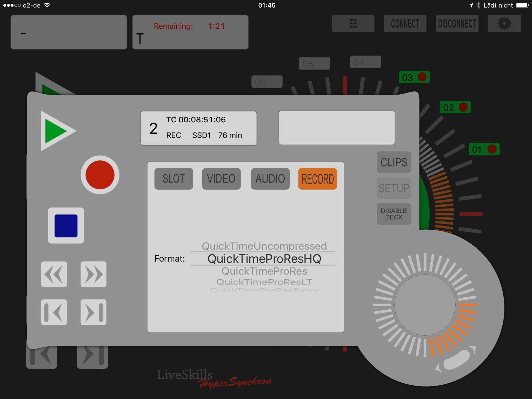Viewport: 532px width, 399px height.
Task: Tap the jog wheel dial center
Action: [x=425, y=305]
